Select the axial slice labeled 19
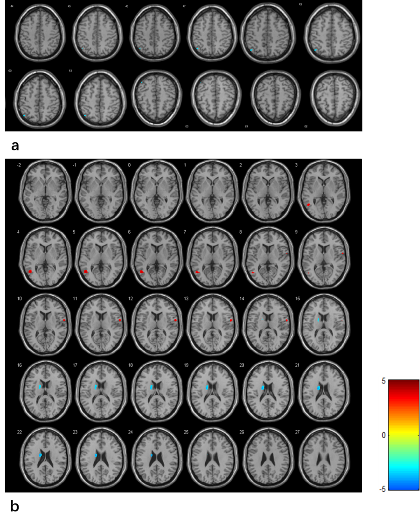The height and width of the screenshot is (525, 420). click(212, 392)
